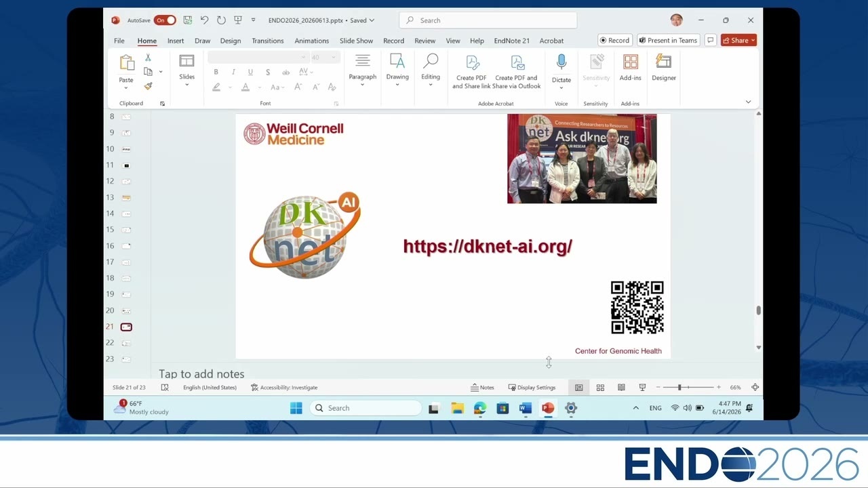
Task: Expand the Clipboard dialog launcher
Action: click(x=162, y=104)
